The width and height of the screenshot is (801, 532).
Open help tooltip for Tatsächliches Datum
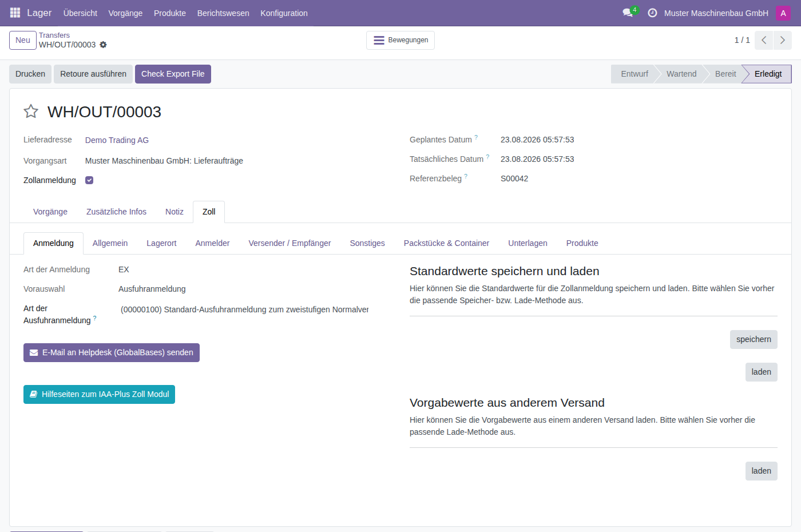pyautogui.click(x=487, y=157)
